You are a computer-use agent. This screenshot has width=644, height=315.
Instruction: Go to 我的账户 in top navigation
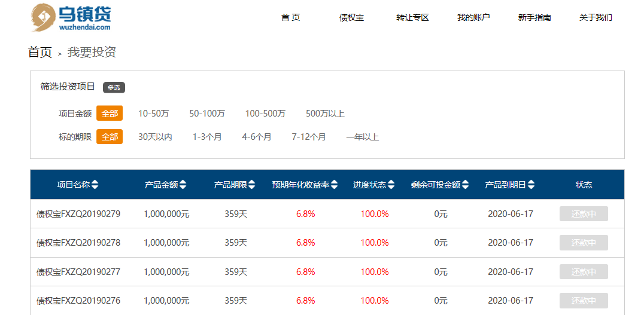click(473, 18)
